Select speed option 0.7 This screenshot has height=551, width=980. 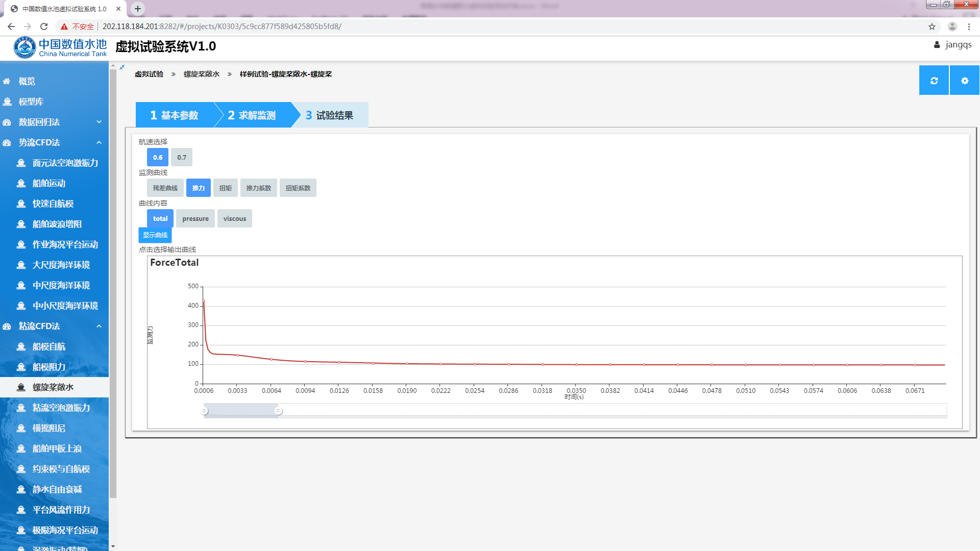181,157
